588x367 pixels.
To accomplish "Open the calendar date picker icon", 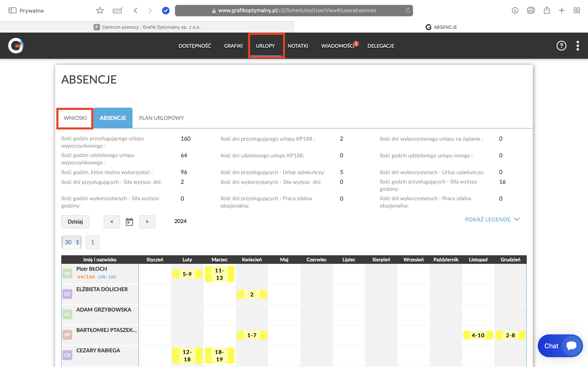I will coord(129,222).
